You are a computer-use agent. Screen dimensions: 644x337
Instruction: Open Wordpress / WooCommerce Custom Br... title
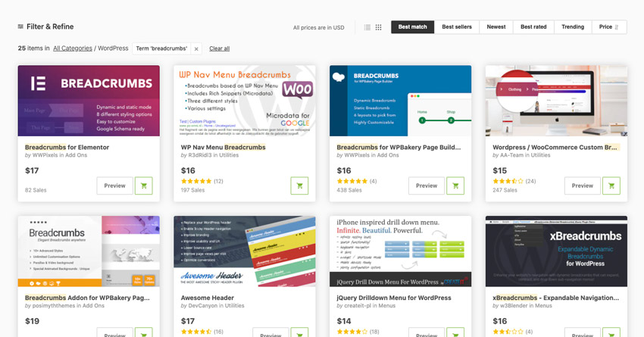tap(555, 148)
